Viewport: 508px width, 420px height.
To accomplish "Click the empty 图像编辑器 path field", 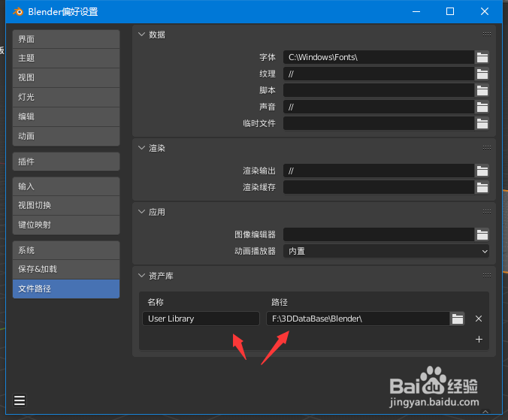I will pyautogui.click(x=379, y=234).
